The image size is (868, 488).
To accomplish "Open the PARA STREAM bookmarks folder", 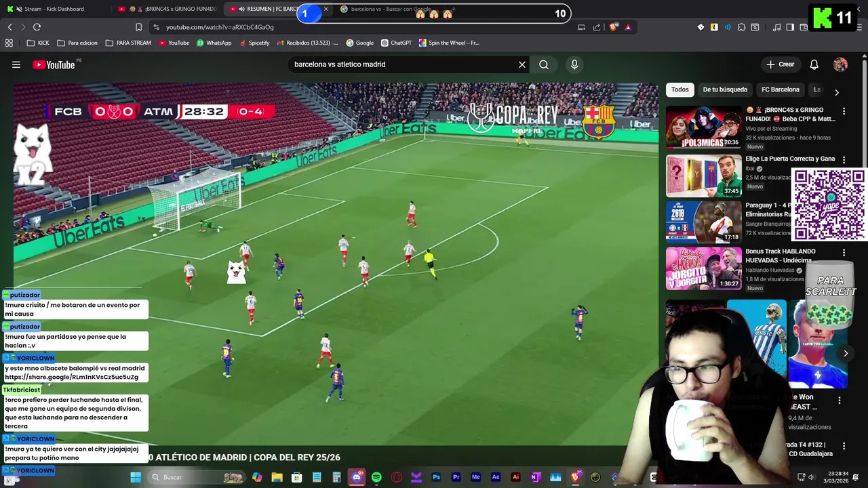I will 128,43.
